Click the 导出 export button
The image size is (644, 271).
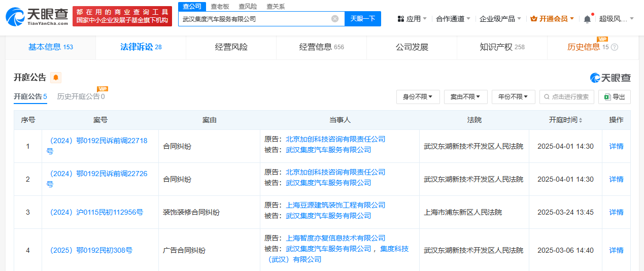[615, 96]
